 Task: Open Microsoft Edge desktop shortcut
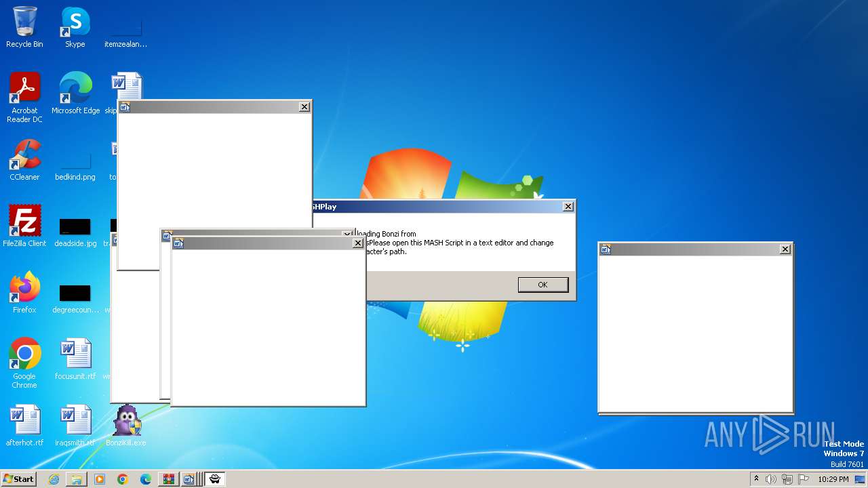point(75,93)
